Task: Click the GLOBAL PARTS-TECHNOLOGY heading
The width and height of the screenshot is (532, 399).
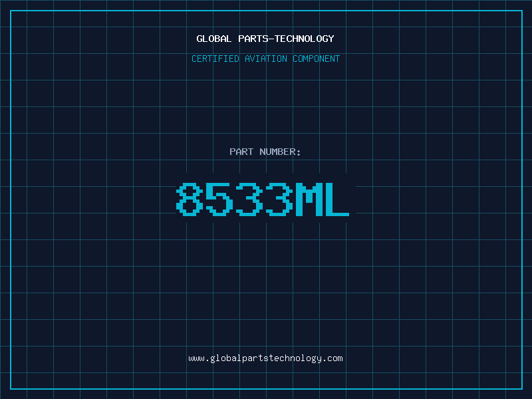Action: [265, 39]
